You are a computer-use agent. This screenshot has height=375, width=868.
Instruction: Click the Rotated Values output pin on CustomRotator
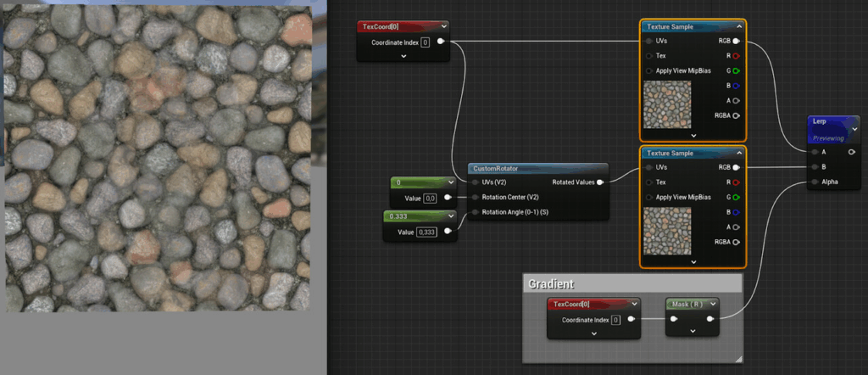point(599,182)
